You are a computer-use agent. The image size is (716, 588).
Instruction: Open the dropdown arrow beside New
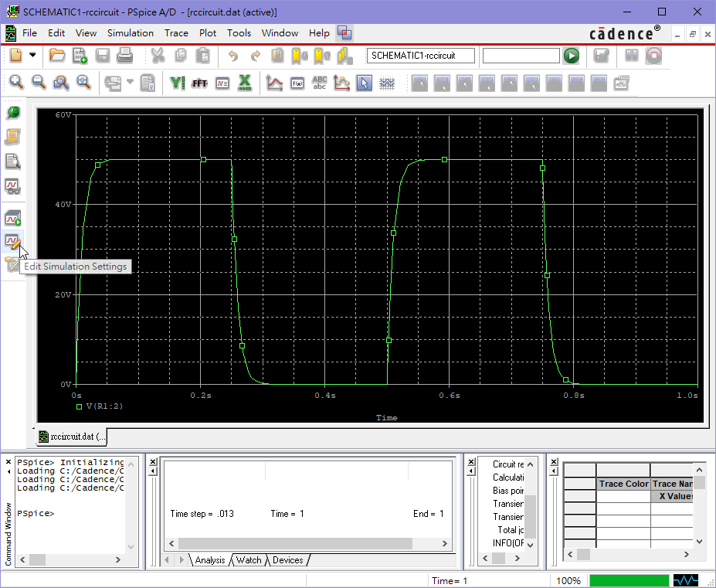(x=32, y=55)
